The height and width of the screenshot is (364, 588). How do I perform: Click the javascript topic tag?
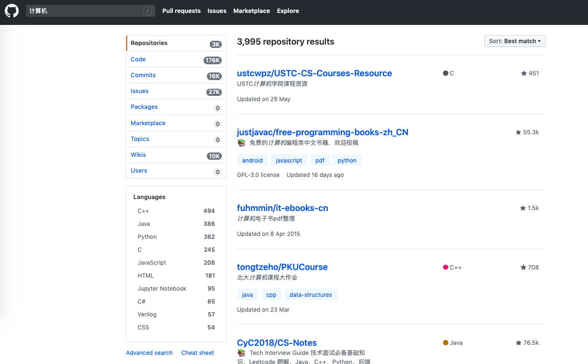tap(289, 161)
